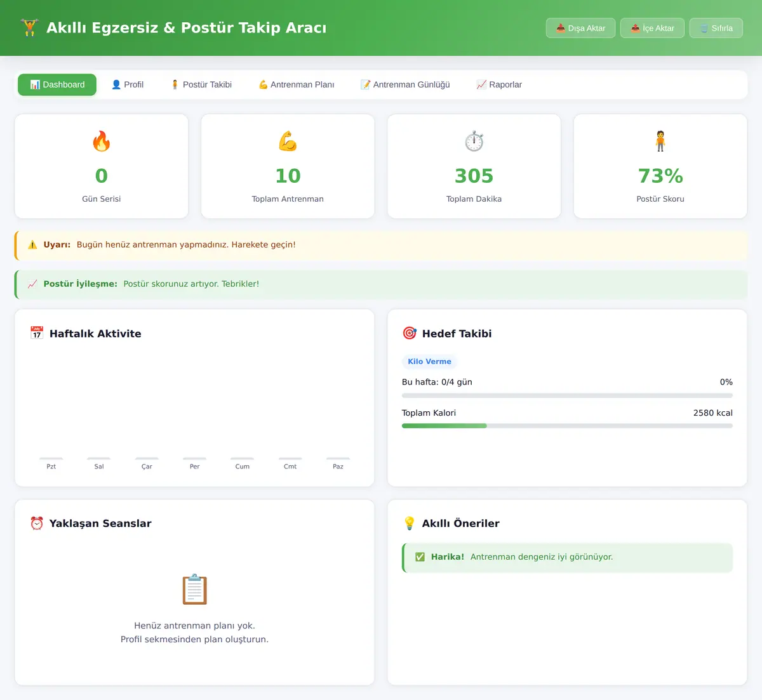Click the flexed bicep icon above Toplam Antrenman
The image size is (762, 700).
288,141
